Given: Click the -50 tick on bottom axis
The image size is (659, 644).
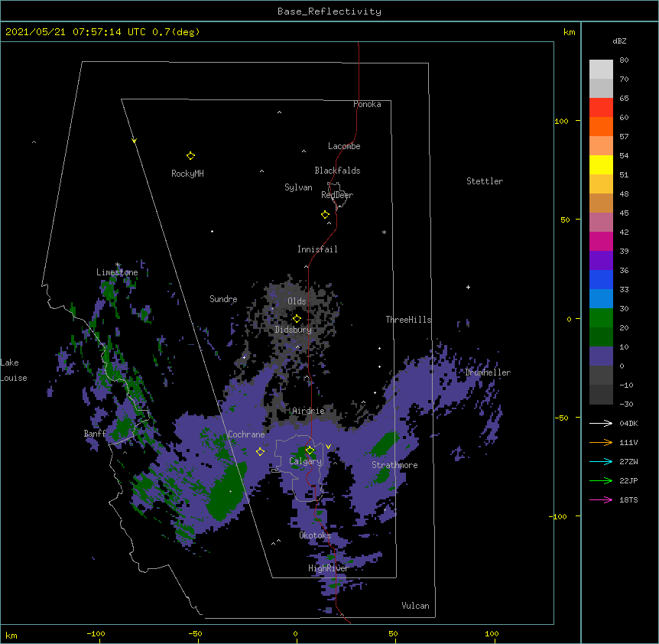Looking at the screenshot, I should pyautogui.click(x=195, y=633).
